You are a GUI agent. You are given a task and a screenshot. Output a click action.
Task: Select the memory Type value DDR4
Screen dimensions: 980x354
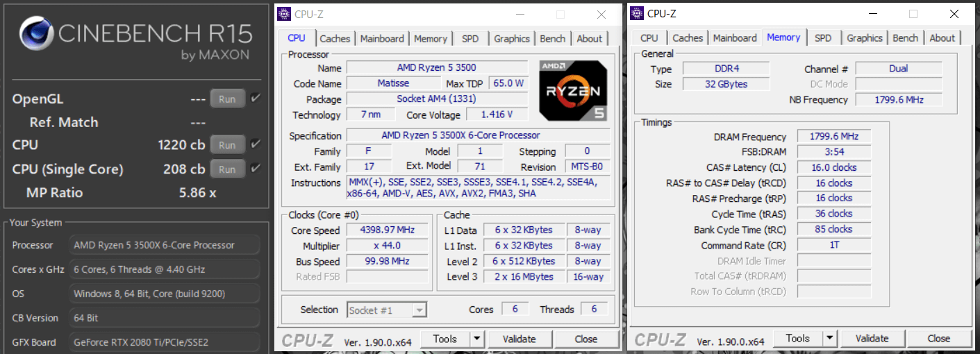click(x=726, y=69)
